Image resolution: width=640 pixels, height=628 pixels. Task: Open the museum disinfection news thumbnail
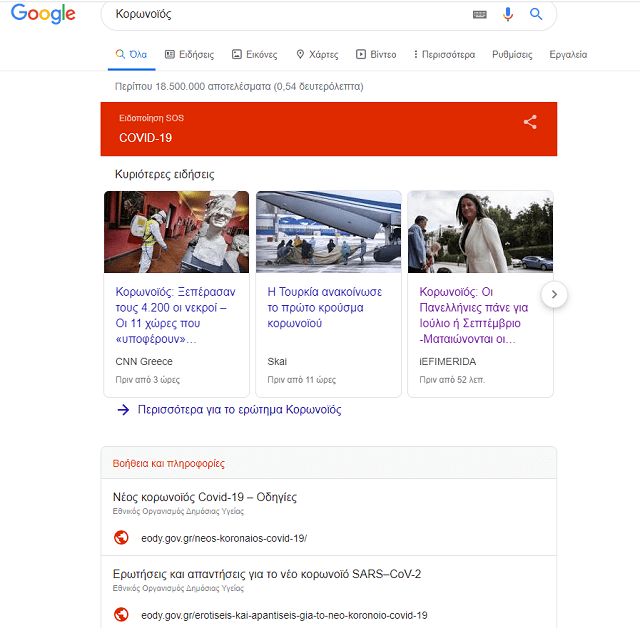pos(176,232)
